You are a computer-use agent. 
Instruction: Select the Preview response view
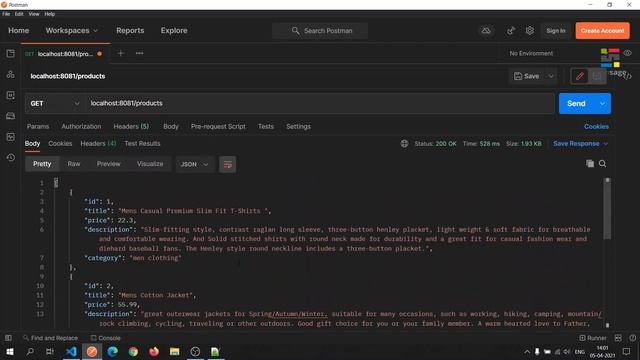tap(109, 164)
